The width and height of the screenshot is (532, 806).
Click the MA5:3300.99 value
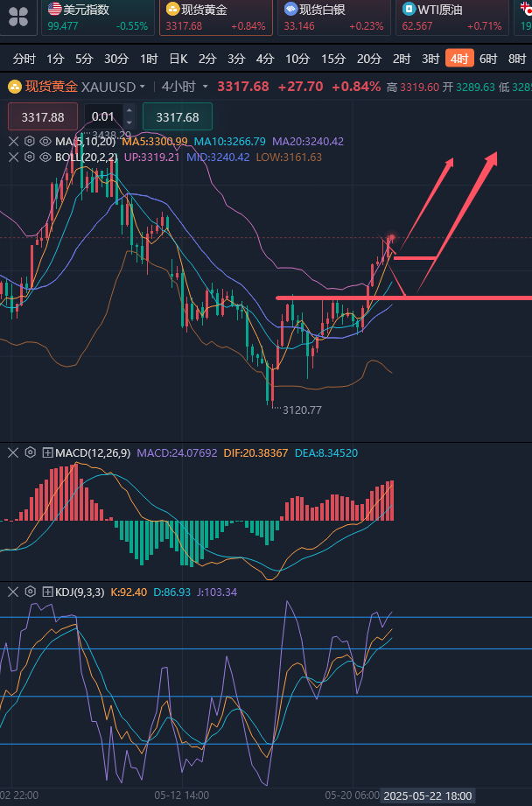(155, 142)
